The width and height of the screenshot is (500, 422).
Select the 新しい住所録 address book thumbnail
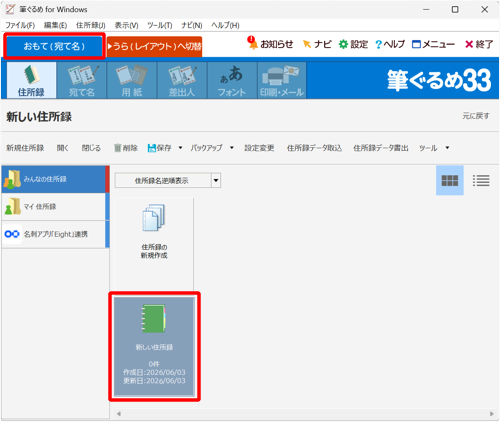(154, 346)
